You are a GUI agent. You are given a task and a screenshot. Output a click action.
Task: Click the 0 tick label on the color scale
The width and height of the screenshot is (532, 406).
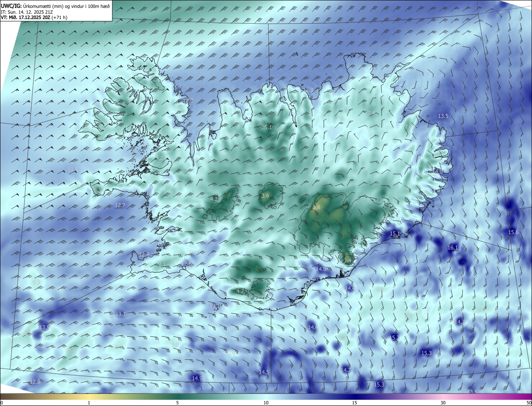(2, 403)
